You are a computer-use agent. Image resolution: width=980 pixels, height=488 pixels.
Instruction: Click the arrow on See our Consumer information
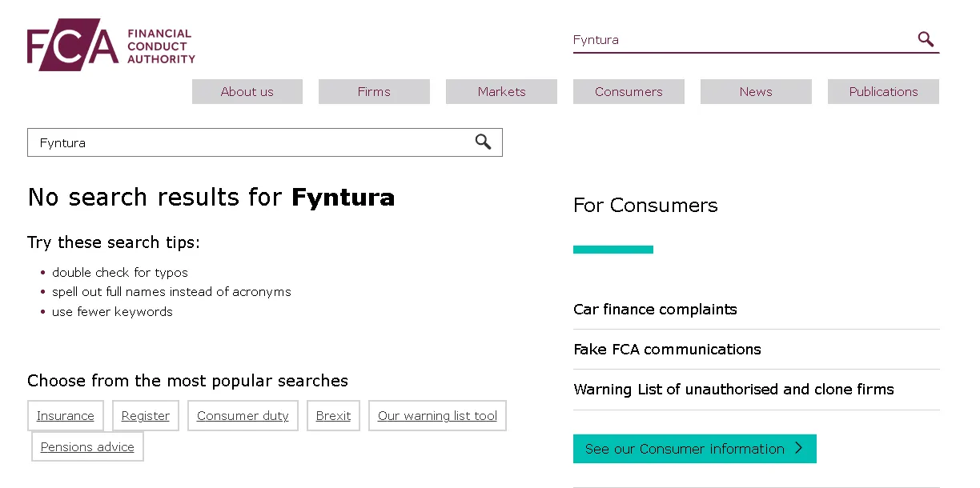[x=798, y=449]
